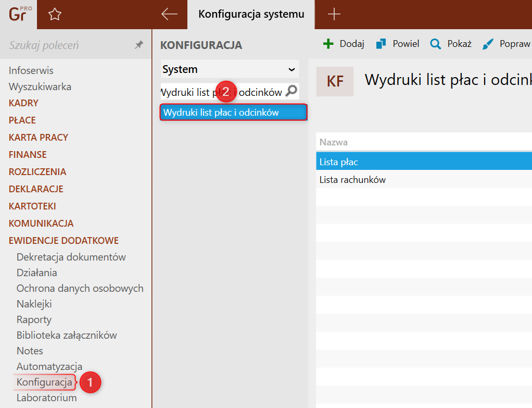Click the Gr PRO application logo

20,14
